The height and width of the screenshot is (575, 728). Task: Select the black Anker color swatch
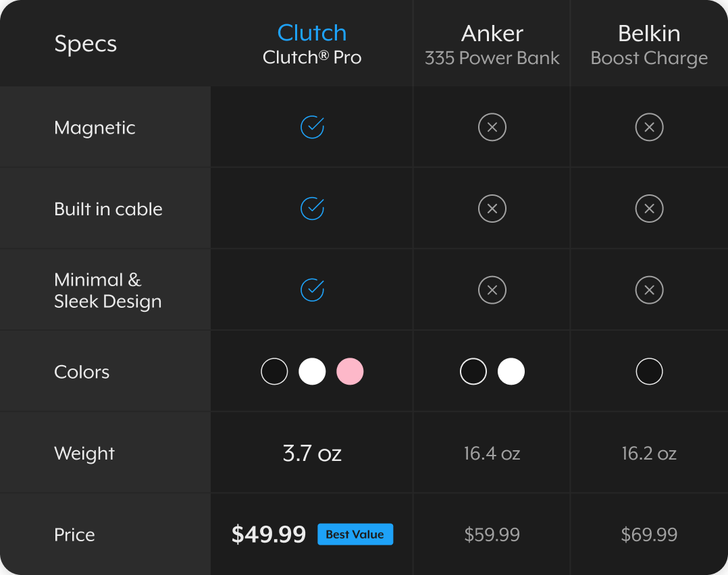473,372
